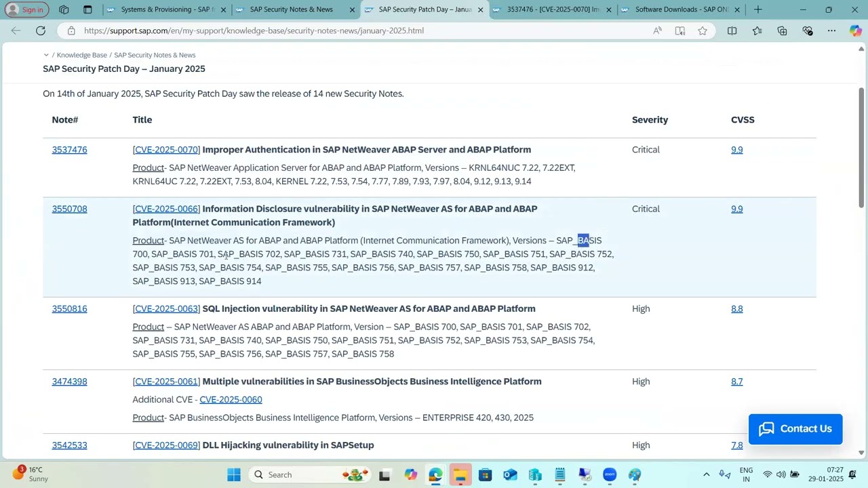Open SAP Security Notes & News breadcrumb
Image resolution: width=868 pixels, height=488 pixels.
(x=155, y=55)
